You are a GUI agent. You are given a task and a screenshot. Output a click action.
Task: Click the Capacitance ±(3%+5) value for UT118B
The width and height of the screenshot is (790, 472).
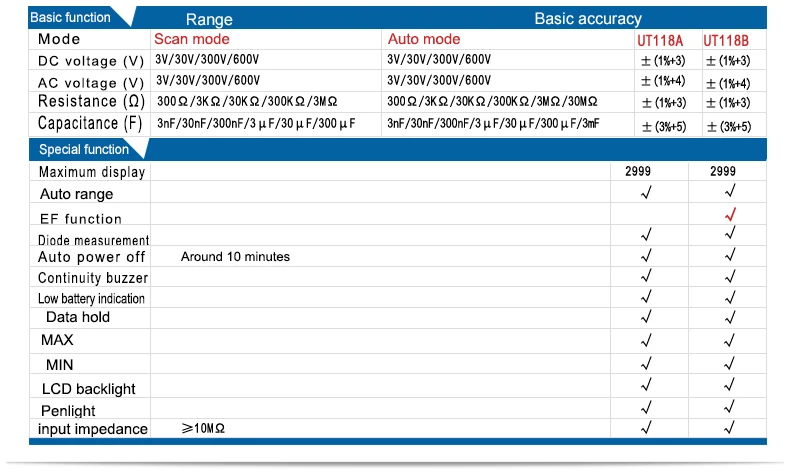click(x=729, y=126)
